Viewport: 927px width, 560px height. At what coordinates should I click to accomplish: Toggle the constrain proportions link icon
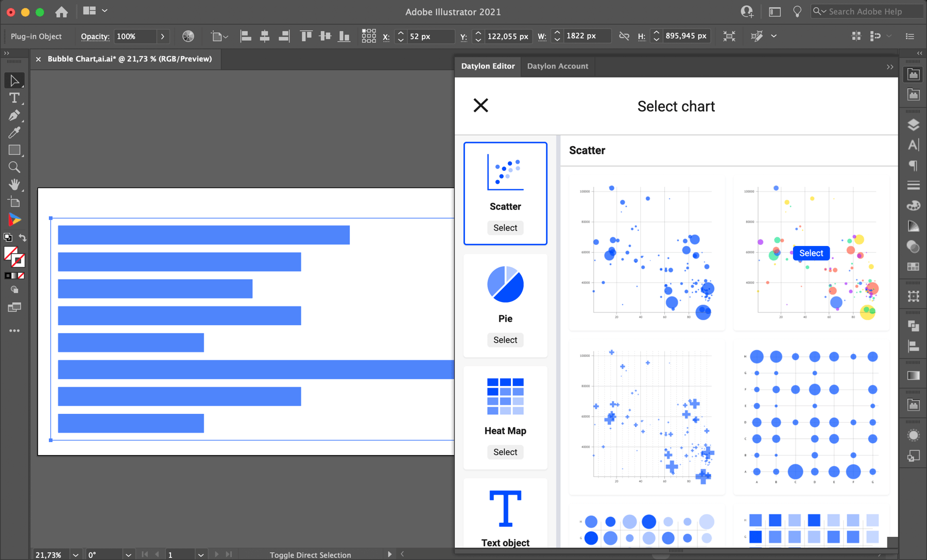pyautogui.click(x=624, y=36)
